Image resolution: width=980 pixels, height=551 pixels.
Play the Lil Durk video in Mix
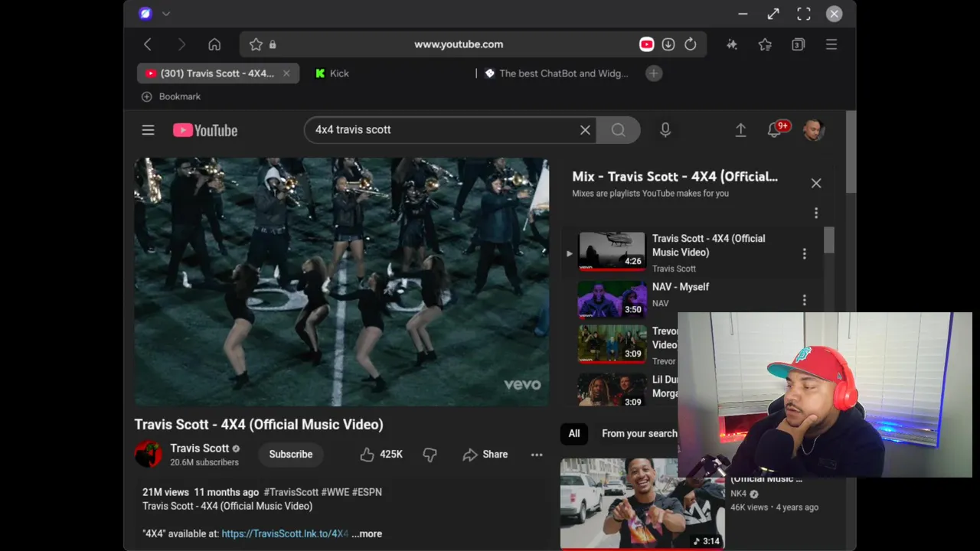pyautogui.click(x=611, y=390)
